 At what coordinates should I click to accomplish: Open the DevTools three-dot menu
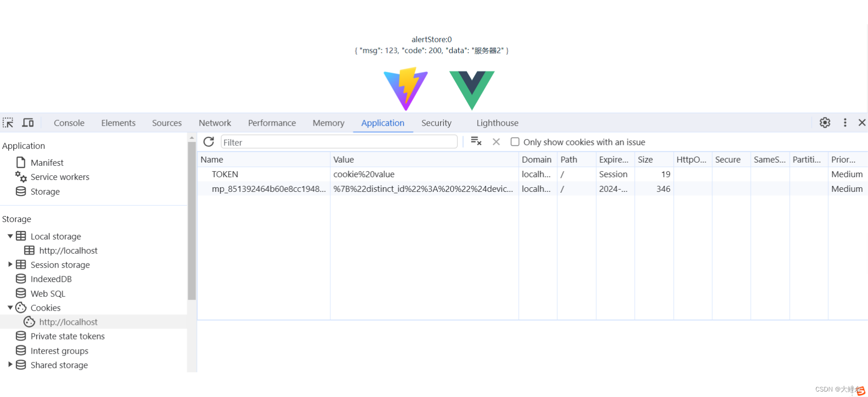(845, 122)
